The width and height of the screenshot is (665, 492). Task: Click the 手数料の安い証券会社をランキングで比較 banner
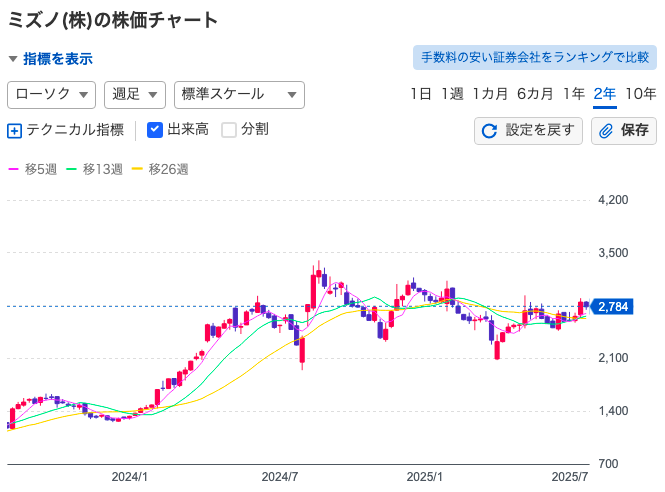point(535,58)
